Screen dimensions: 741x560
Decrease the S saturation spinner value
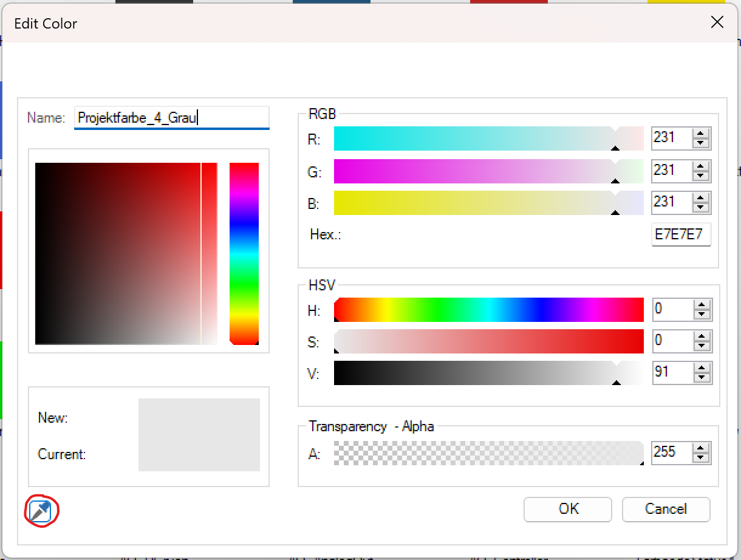pyautogui.click(x=702, y=346)
